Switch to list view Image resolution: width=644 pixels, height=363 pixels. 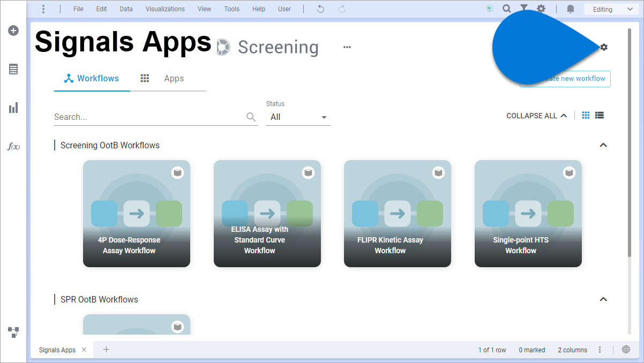(600, 115)
